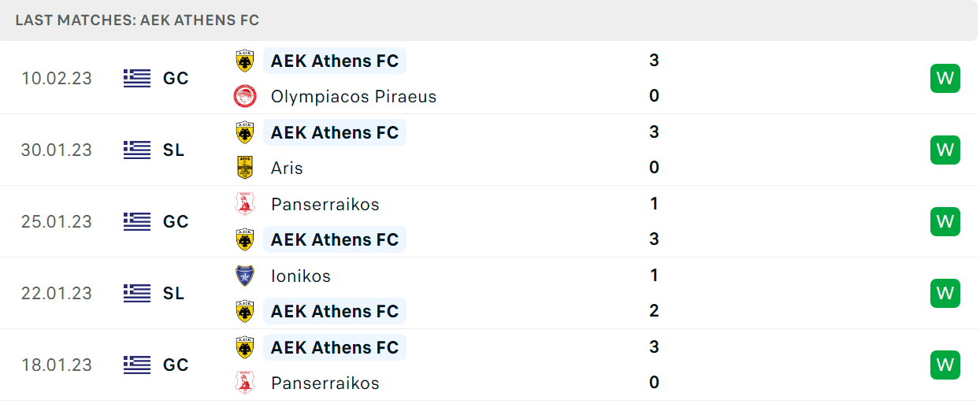Open Aris team name link
The height and width of the screenshot is (415, 980).
click(x=287, y=168)
